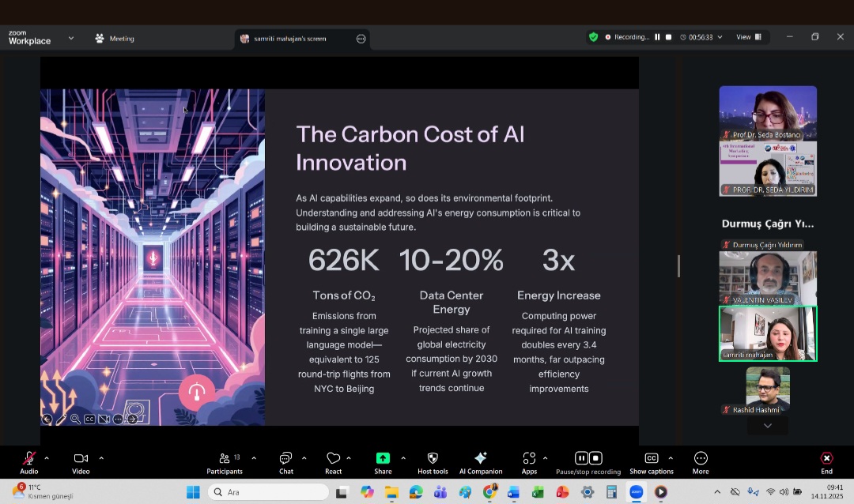Viewport: 854px width, 504px height.
Task: Open the Chat panel
Action: 285,459
